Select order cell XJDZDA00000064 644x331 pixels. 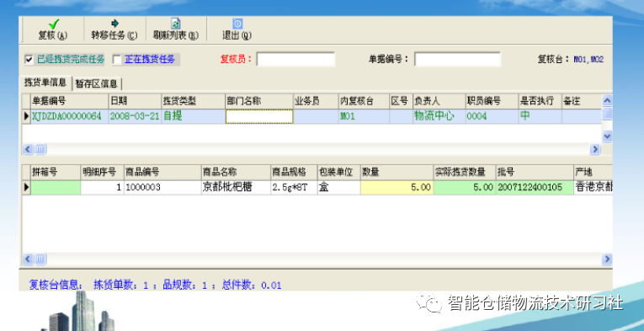(70, 116)
